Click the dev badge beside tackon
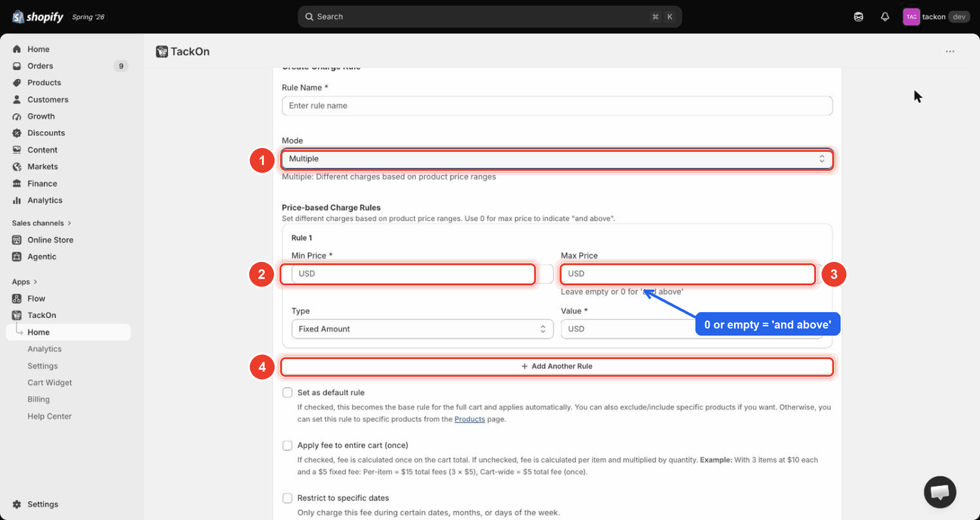 [959, 17]
